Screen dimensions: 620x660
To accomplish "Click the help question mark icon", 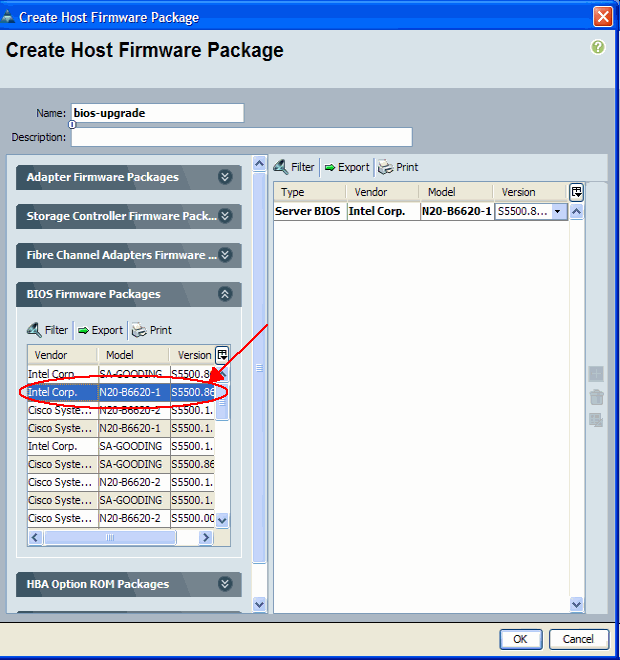I will (598, 47).
